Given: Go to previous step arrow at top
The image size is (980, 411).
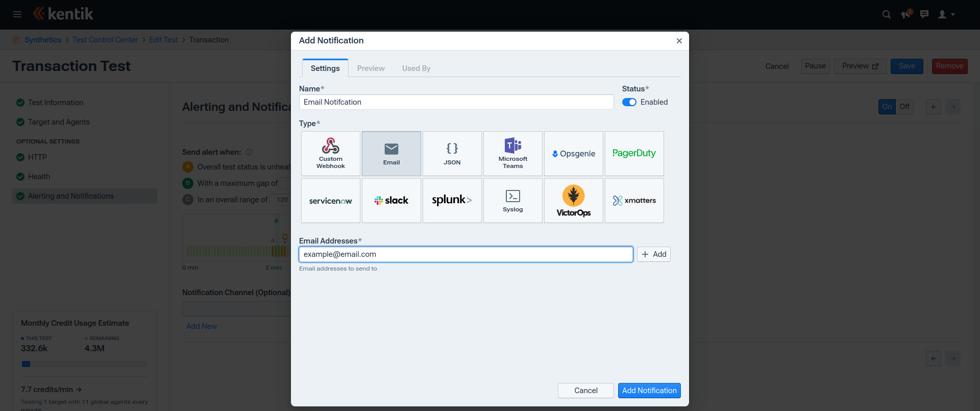Looking at the screenshot, I should [934, 107].
